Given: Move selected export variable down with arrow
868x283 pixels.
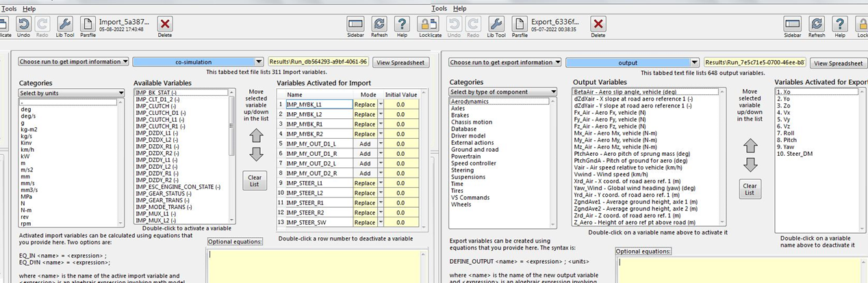Looking at the screenshot, I should [750, 165].
